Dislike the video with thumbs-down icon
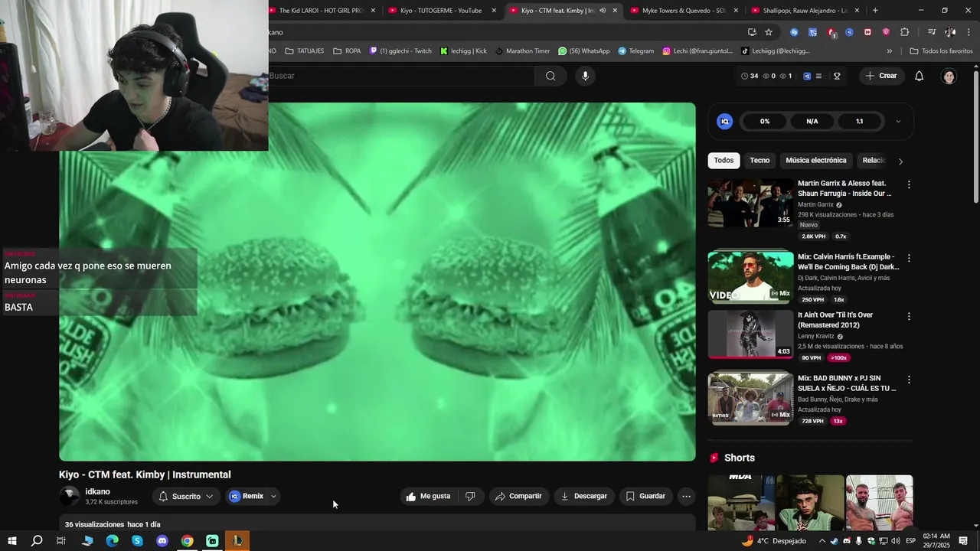The height and width of the screenshot is (551, 980). click(x=470, y=496)
